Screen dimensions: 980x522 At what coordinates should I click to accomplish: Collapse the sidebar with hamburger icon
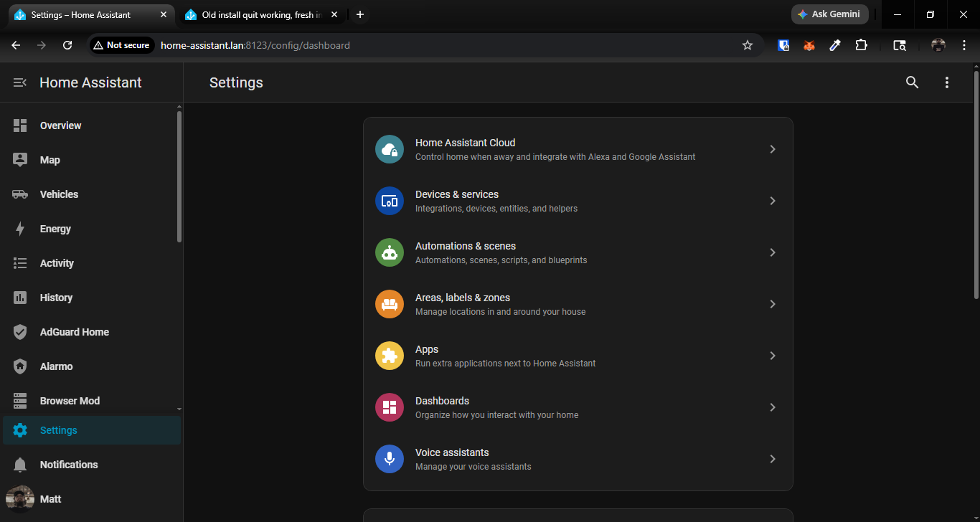[20, 82]
